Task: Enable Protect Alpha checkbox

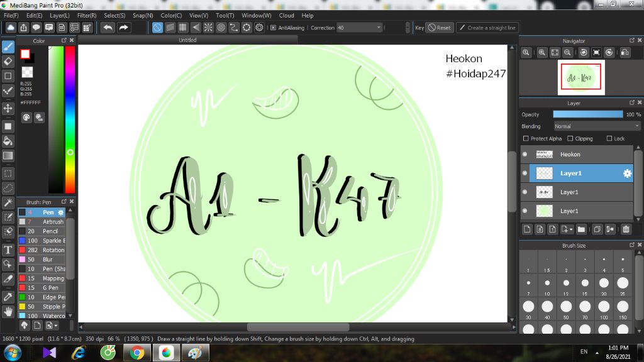Action: [526, 138]
